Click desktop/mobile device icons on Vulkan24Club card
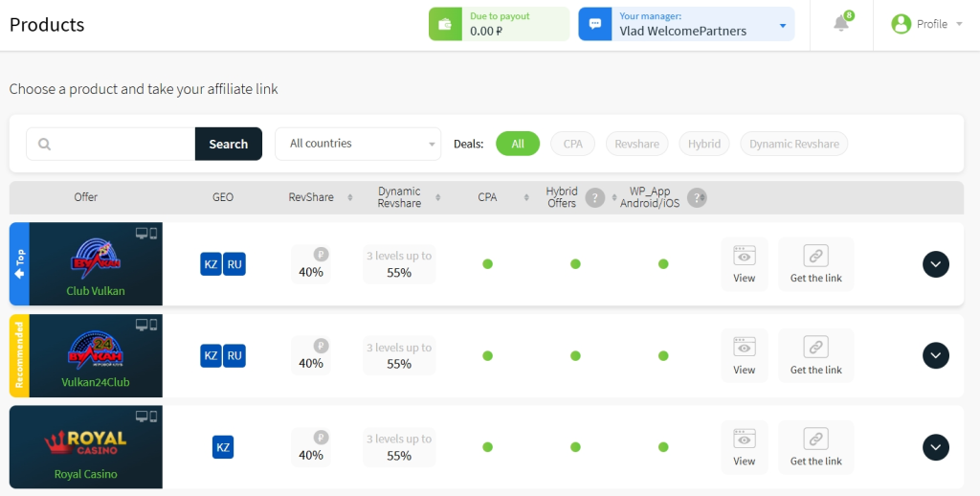Screen dimensions: 980x496 (146, 325)
